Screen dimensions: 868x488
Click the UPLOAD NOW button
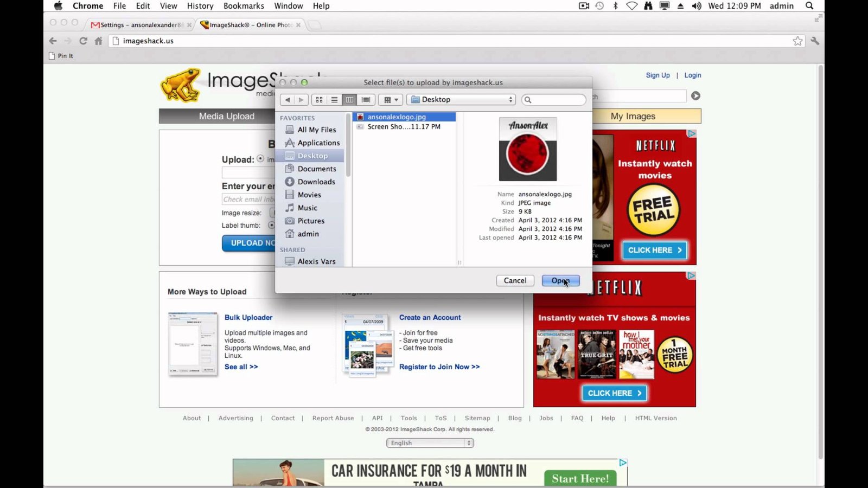click(x=249, y=243)
